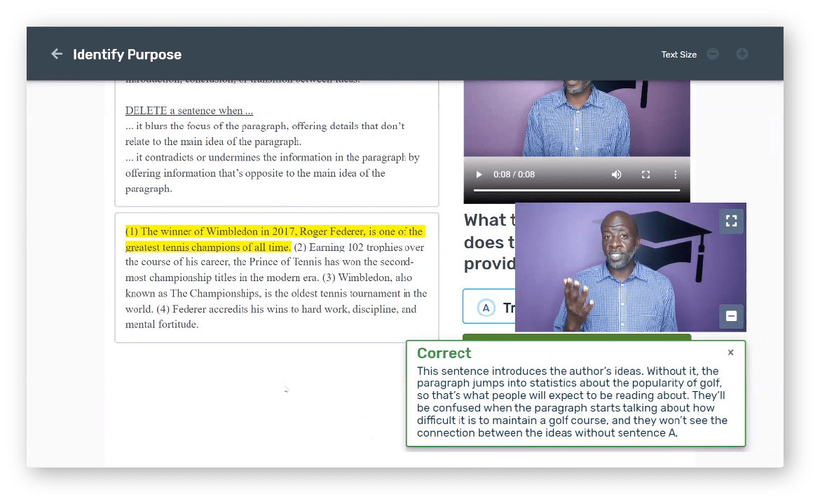Mute the video volume
Image resolution: width=820 pixels, height=504 pixels.
(x=617, y=175)
